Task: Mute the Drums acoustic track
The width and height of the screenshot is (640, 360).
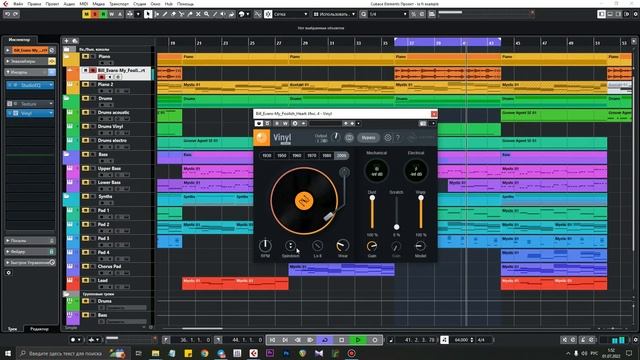Action: pyautogui.click(x=85, y=113)
